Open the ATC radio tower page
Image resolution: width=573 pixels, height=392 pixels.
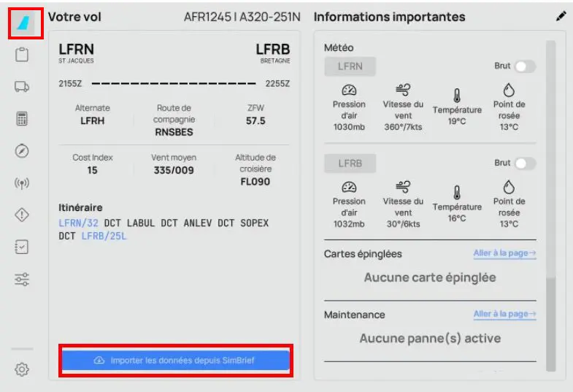(x=22, y=183)
